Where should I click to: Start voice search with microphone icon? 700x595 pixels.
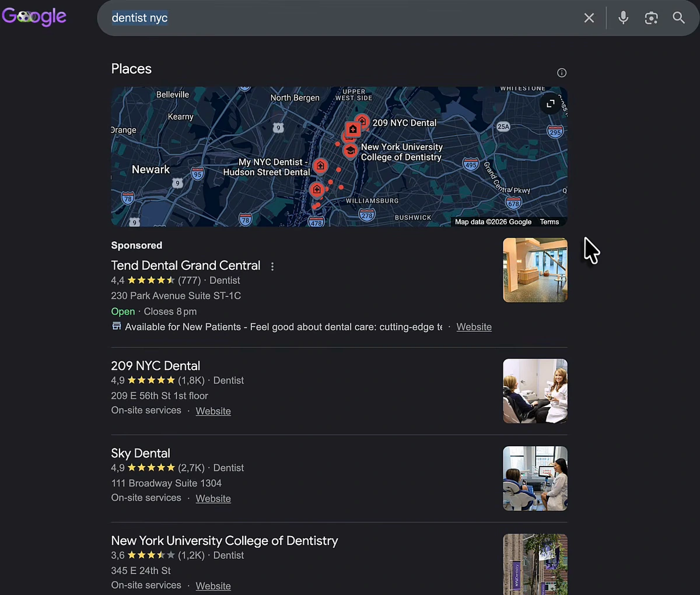(623, 17)
